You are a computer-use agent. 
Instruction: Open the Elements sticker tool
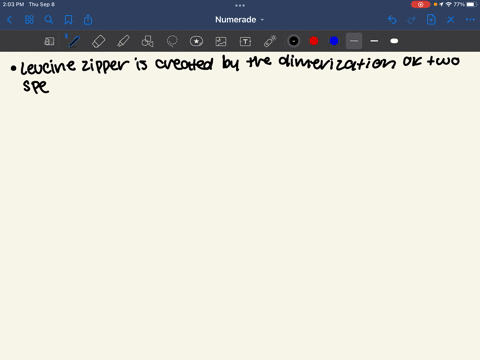point(196,41)
